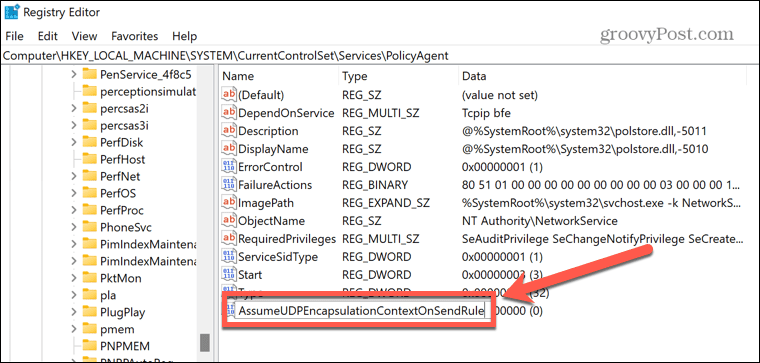This screenshot has height=363, width=760.
Task: Click the 'NT Authority\NetworkService' data cell
Action: pos(540,221)
